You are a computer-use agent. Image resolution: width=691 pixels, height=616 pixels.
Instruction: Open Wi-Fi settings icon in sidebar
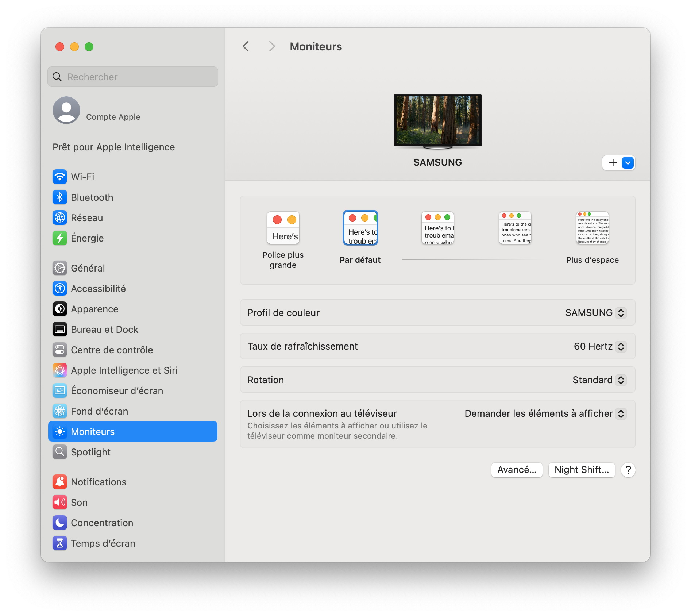60,177
